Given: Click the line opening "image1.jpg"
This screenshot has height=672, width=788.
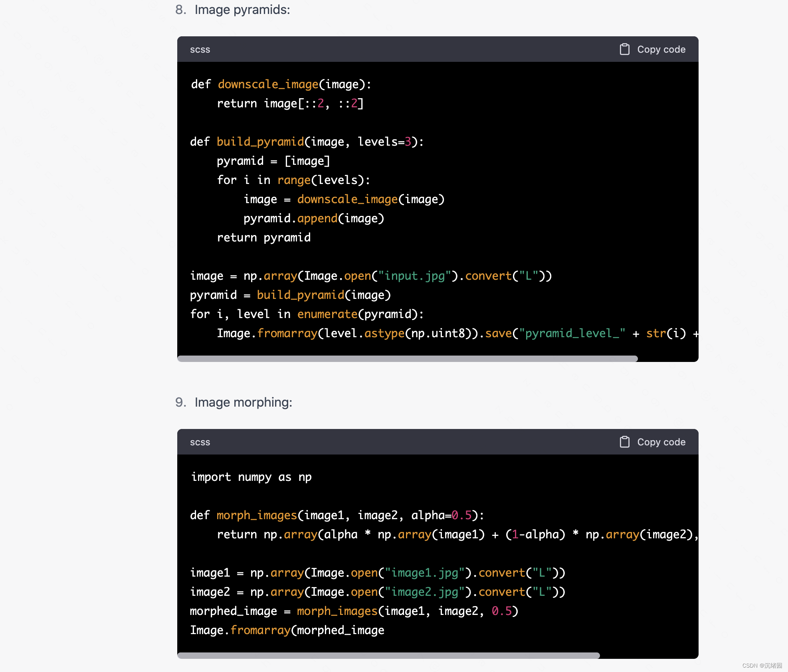Looking at the screenshot, I should (378, 573).
